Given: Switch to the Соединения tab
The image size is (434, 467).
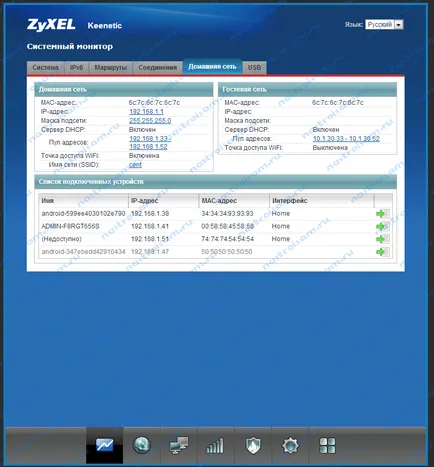Looking at the screenshot, I should 158,67.
